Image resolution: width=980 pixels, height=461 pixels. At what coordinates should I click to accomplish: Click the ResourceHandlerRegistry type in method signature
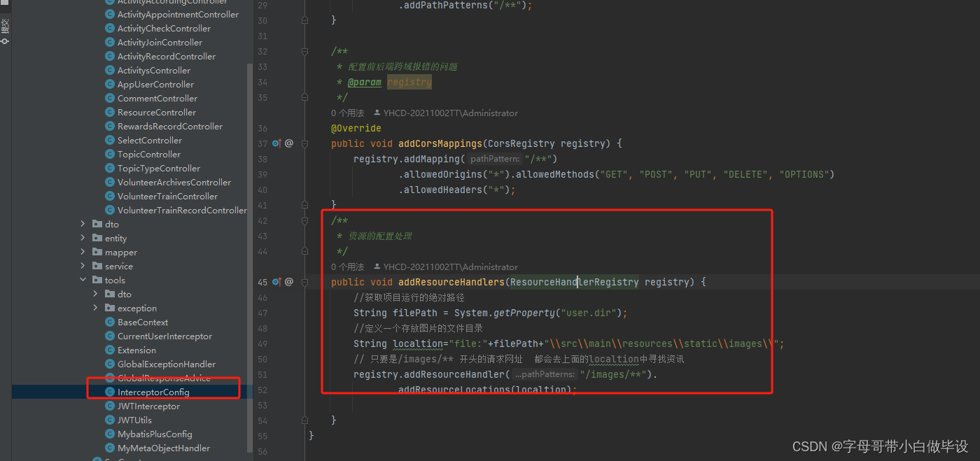tap(574, 282)
